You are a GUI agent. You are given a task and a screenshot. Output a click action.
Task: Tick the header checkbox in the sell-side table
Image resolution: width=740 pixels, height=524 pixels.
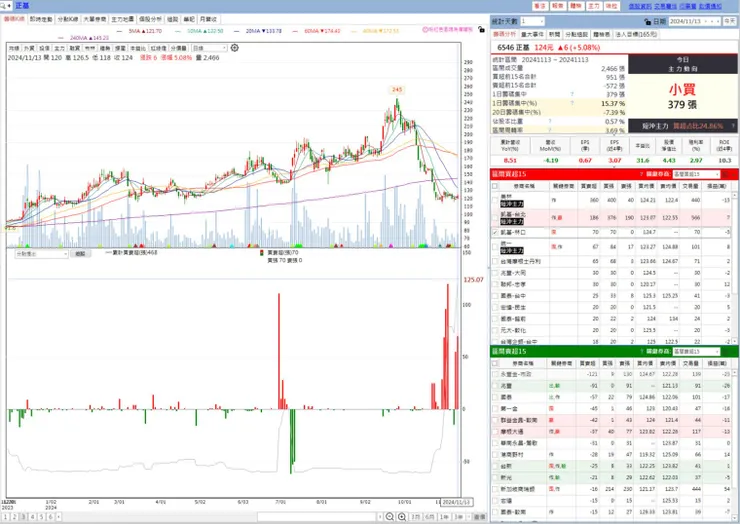(x=495, y=363)
